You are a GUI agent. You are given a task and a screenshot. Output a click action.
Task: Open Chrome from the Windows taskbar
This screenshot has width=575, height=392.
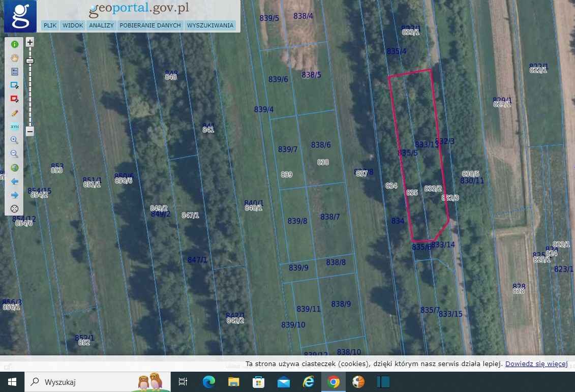(x=333, y=381)
